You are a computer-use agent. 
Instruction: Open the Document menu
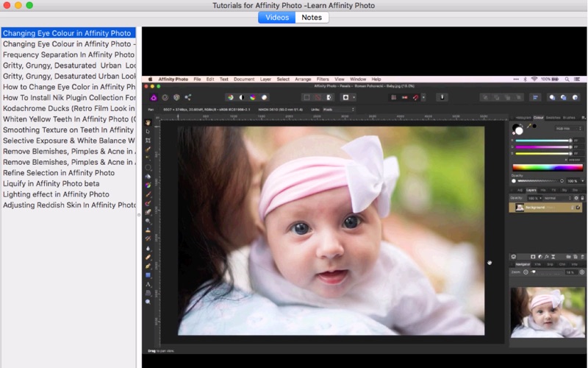(244, 79)
